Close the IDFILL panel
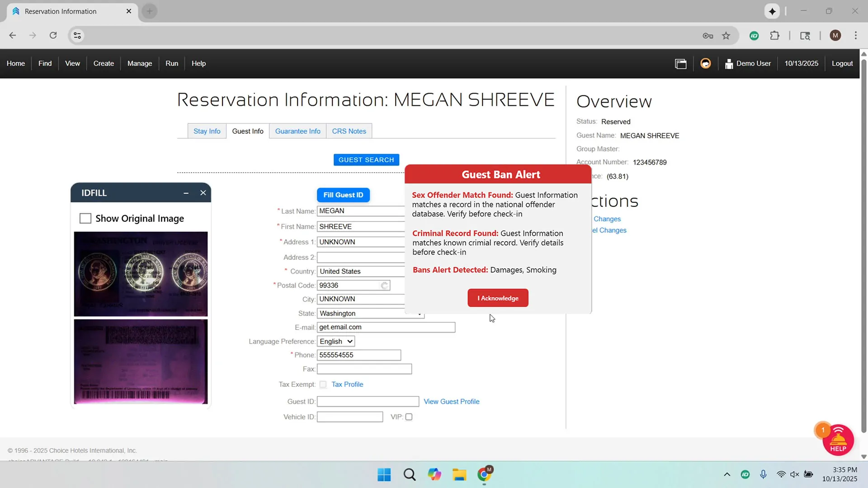This screenshot has width=868, height=488. (x=203, y=193)
